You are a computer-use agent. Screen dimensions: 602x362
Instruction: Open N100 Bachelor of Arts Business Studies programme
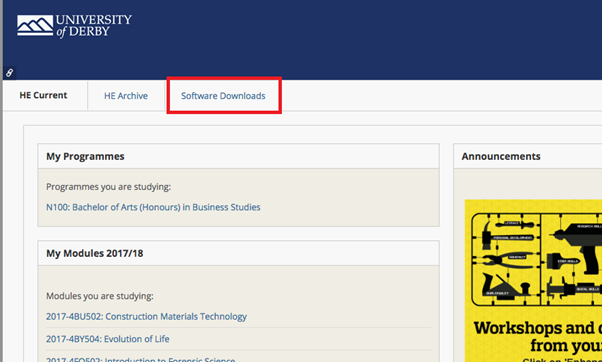153,207
